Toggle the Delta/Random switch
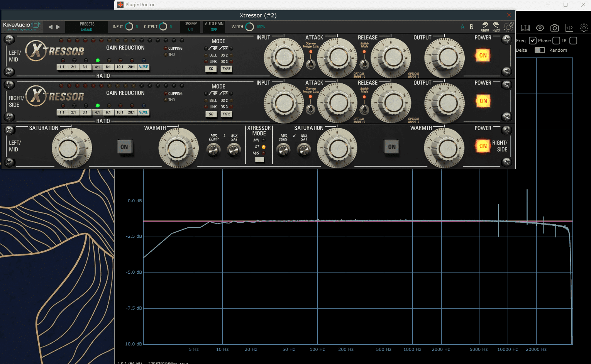Viewport: 591px width, 364px height. click(x=540, y=50)
